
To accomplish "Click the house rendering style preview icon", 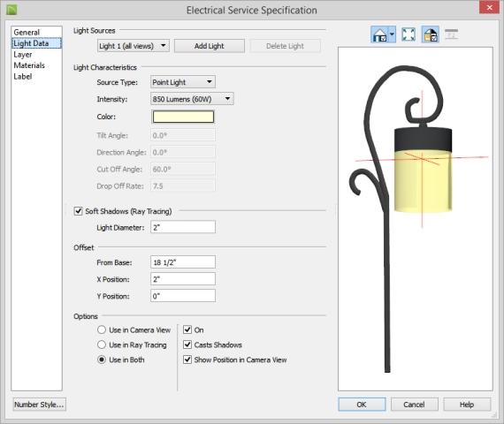I will pyautogui.click(x=380, y=34).
